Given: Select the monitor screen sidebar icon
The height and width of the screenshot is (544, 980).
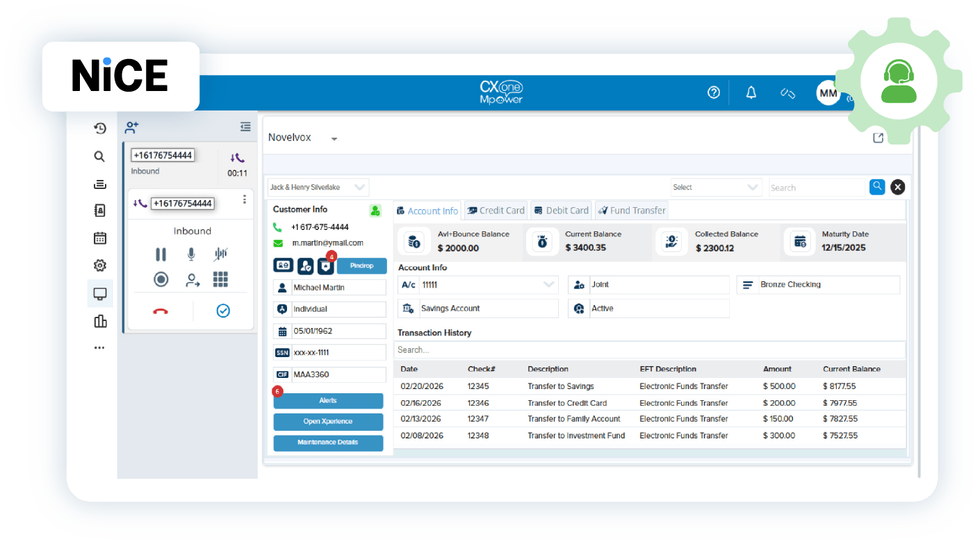Looking at the screenshot, I should pos(100,294).
